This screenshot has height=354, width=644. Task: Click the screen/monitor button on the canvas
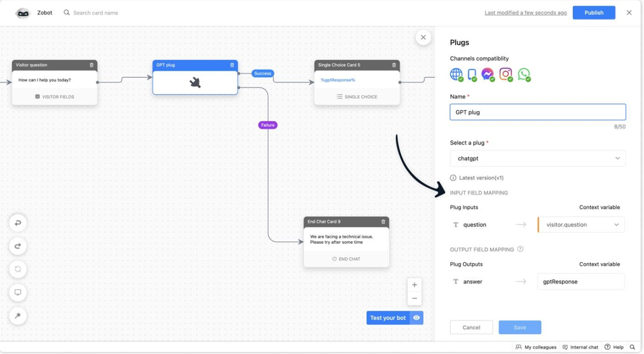pyautogui.click(x=18, y=292)
